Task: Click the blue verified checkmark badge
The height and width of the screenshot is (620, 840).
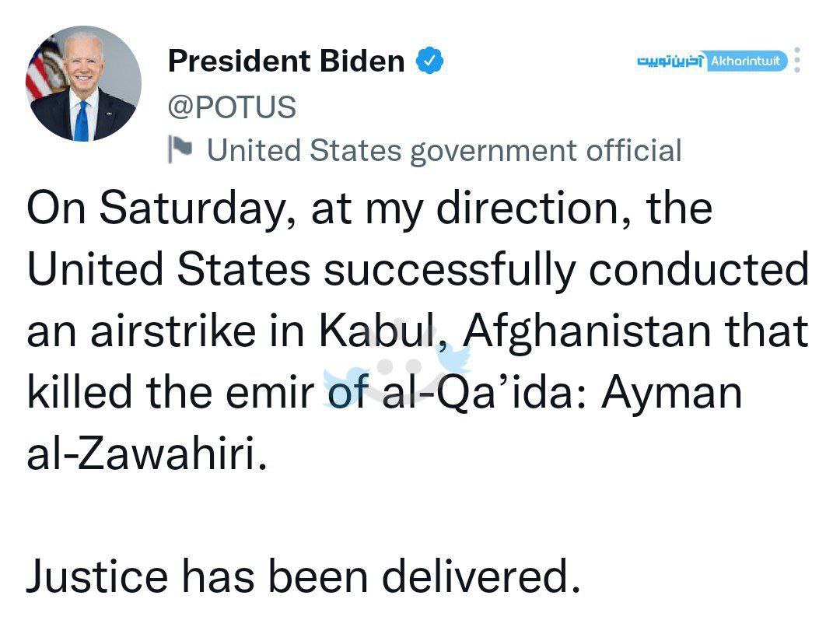Action: tap(429, 60)
